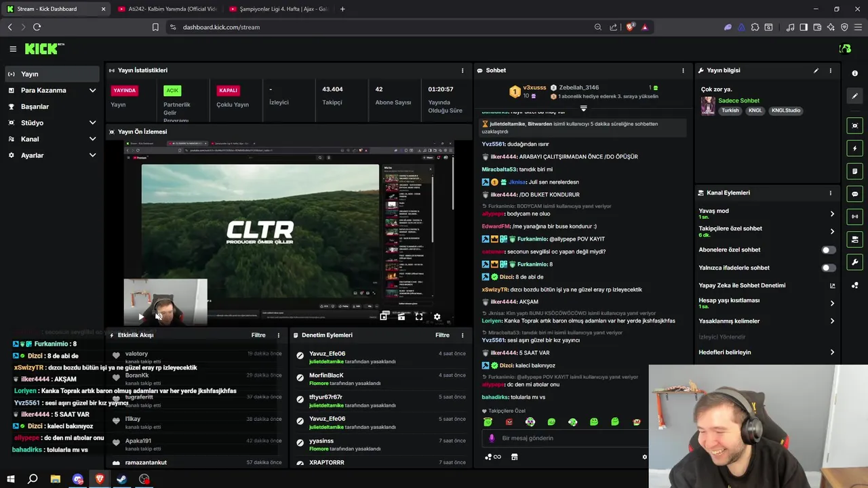Open Yapay Zeka ile Sohbet Denetimi link
The image size is (868, 488).
(x=767, y=285)
